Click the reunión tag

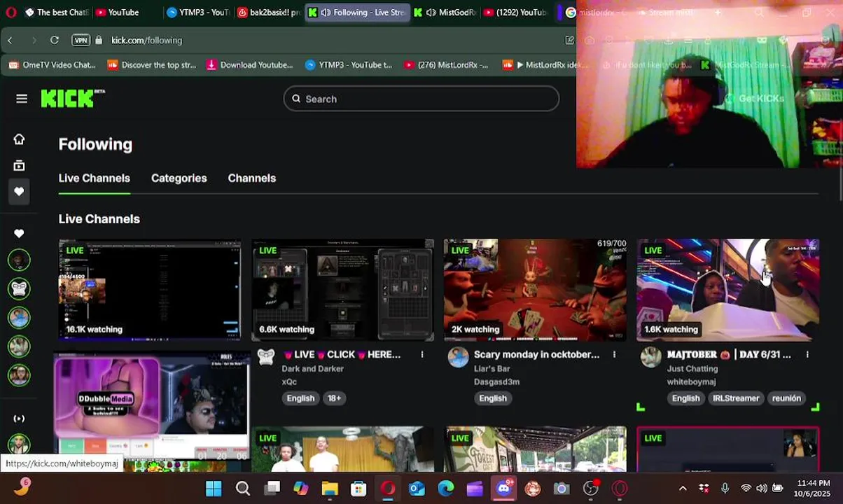coord(786,398)
